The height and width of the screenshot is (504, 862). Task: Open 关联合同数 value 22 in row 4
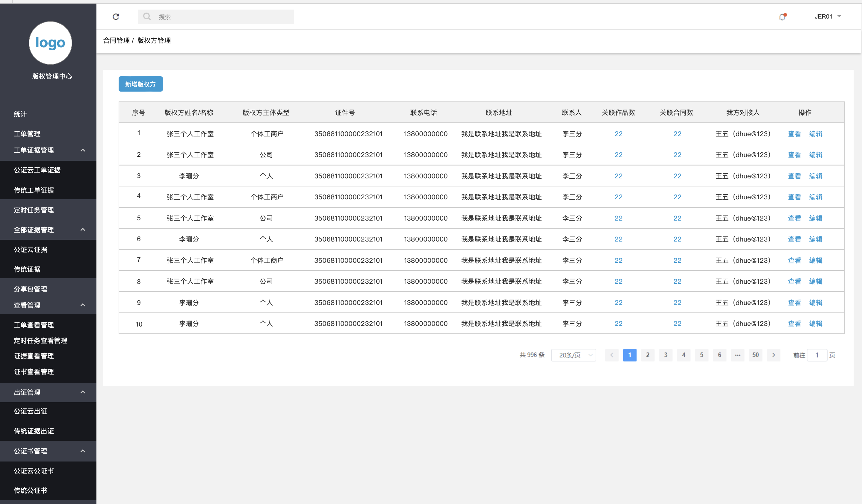coord(677,197)
